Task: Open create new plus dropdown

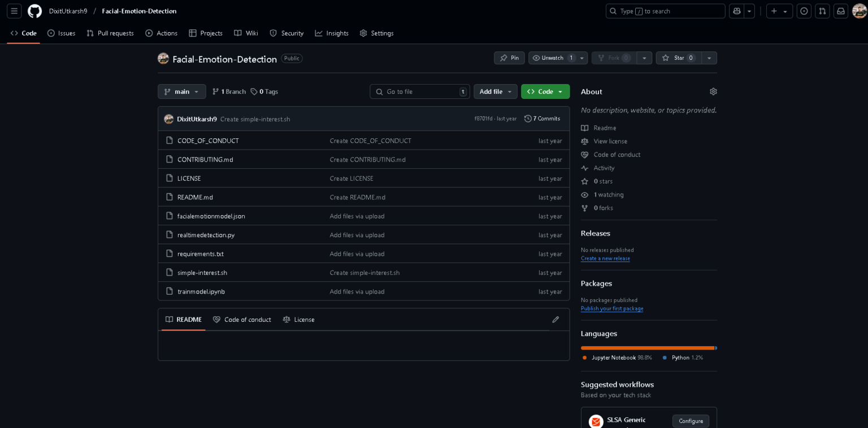Action: point(779,11)
